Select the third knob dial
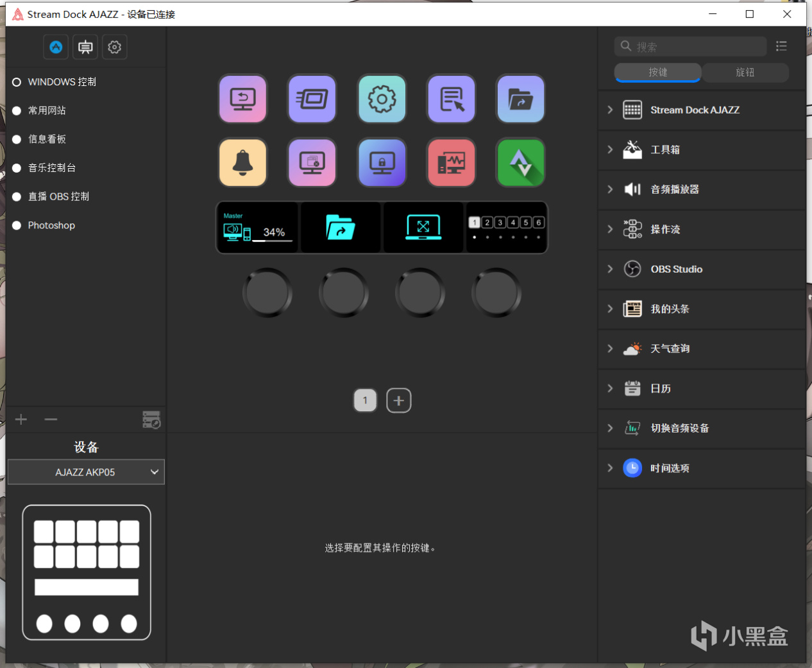The image size is (812, 668). (420, 293)
